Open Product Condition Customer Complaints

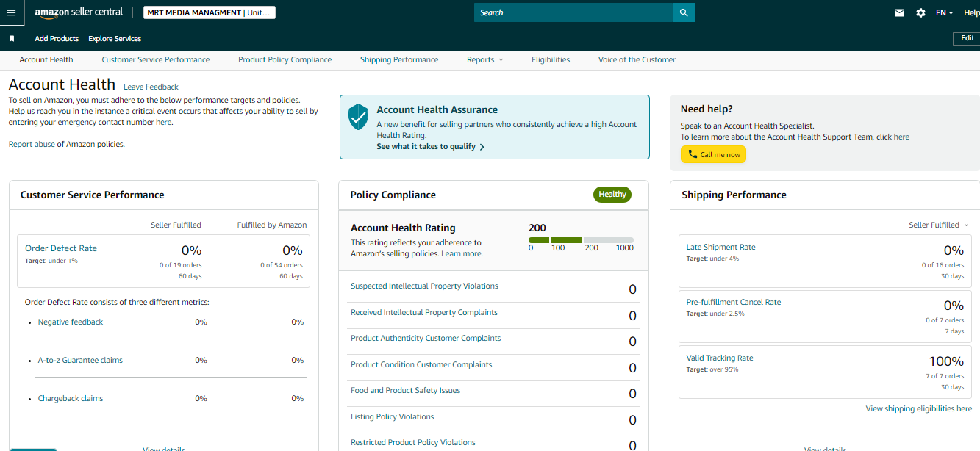pyautogui.click(x=421, y=364)
